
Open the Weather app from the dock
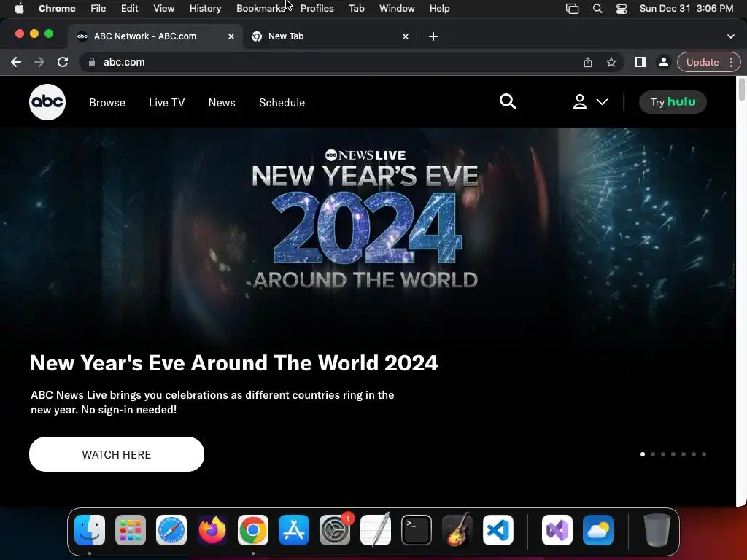pos(598,529)
